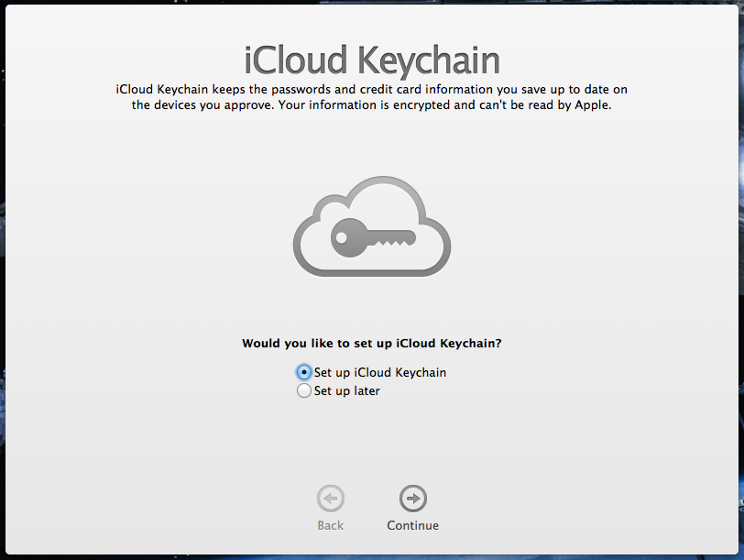Image resolution: width=744 pixels, height=560 pixels.
Task: Click the greyed-out Back arrow icon
Action: [x=331, y=499]
